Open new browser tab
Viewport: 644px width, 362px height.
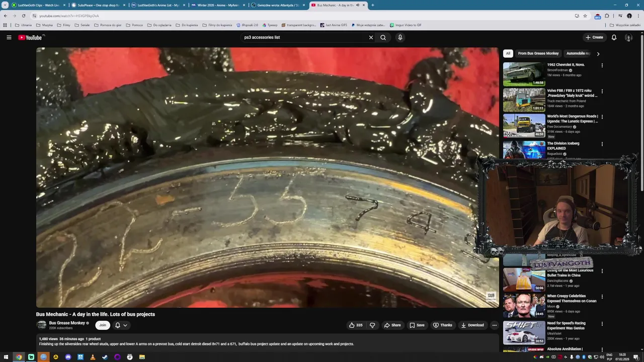tap(372, 5)
